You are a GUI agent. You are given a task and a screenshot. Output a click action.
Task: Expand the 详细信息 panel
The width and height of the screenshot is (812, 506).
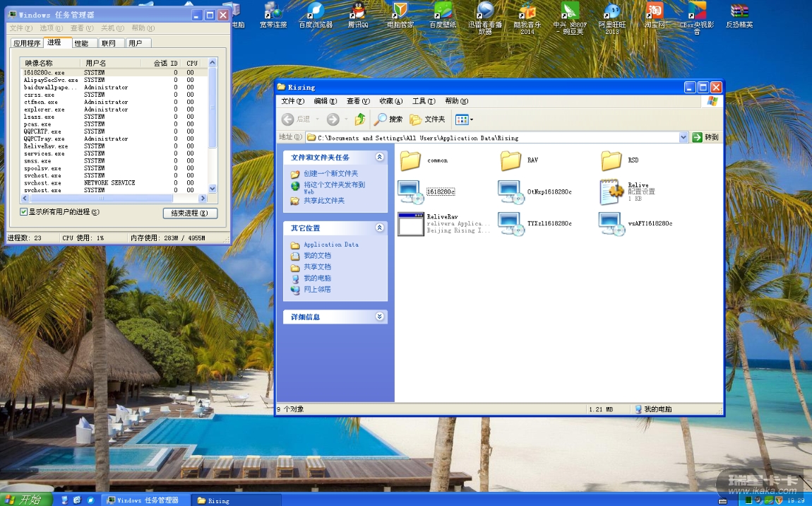click(380, 317)
